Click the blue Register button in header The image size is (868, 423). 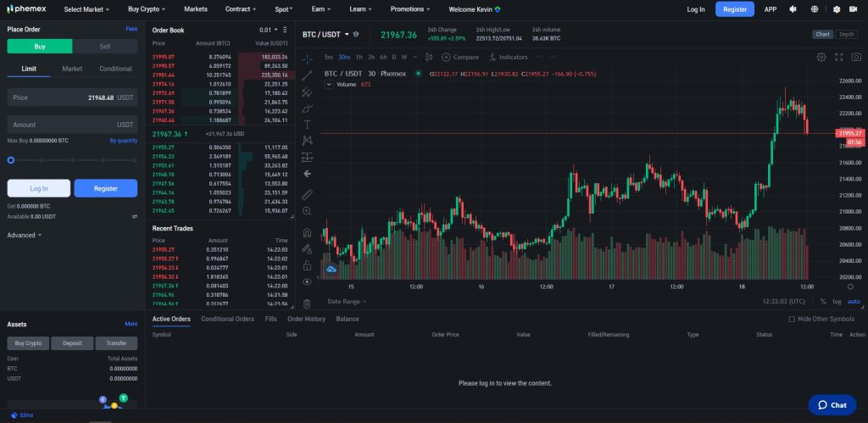(x=735, y=9)
